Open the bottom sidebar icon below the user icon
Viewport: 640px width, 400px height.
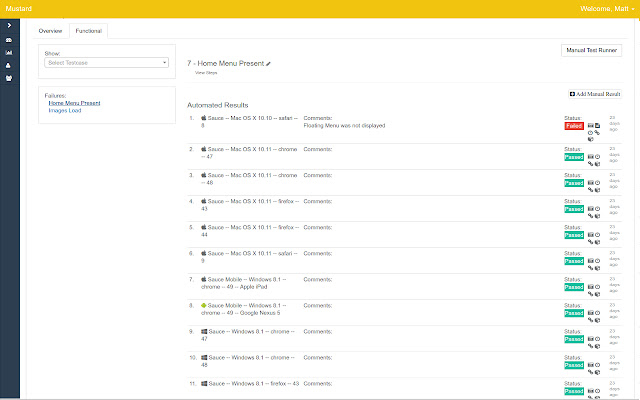9,78
